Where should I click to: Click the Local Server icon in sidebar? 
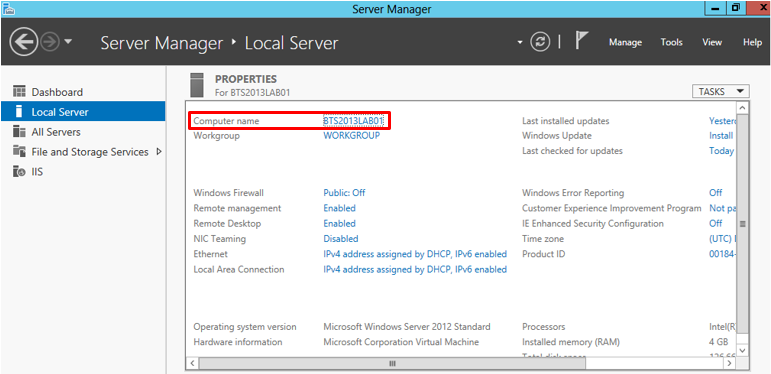coord(19,112)
